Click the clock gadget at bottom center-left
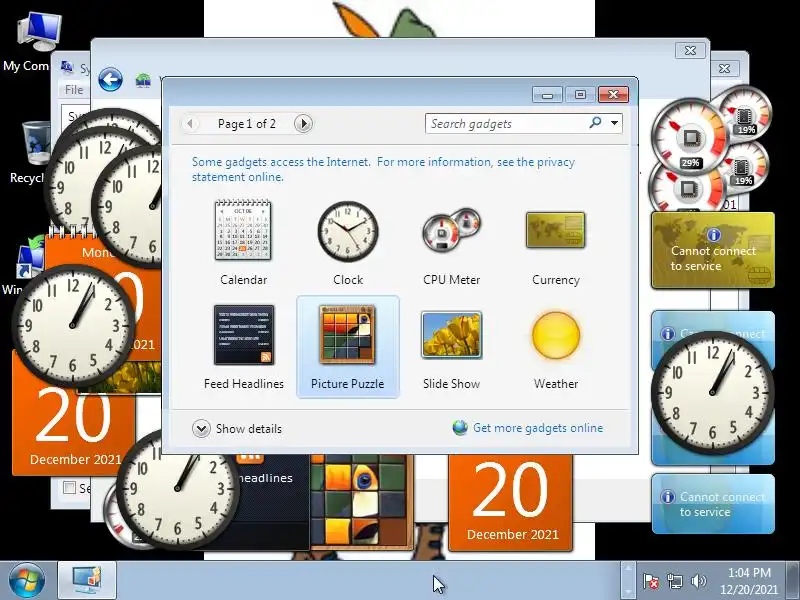The width and height of the screenshot is (800, 600). tap(178, 489)
